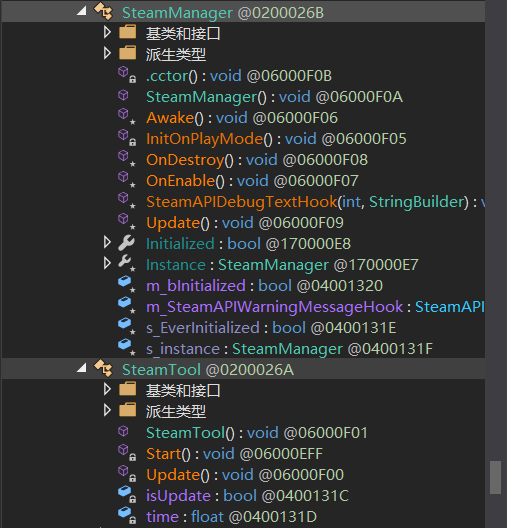Collapse the SteamManager class node
The image size is (507, 528).
click(82, 12)
